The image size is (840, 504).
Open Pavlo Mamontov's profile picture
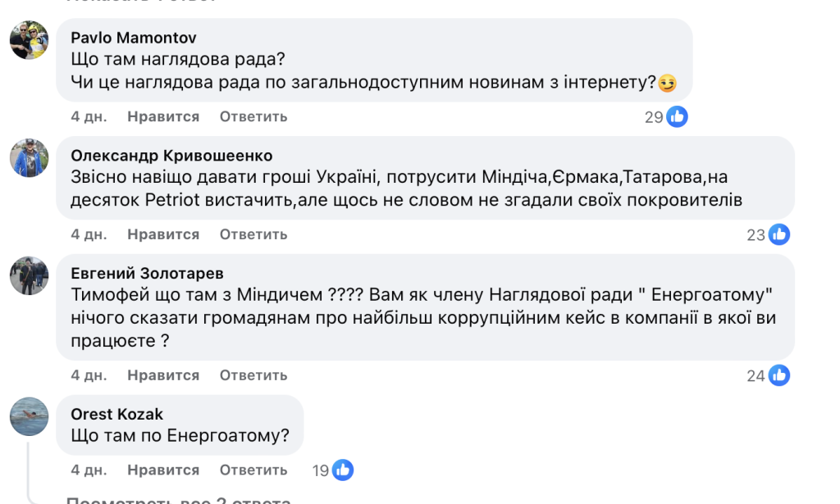pyautogui.click(x=30, y=41)
